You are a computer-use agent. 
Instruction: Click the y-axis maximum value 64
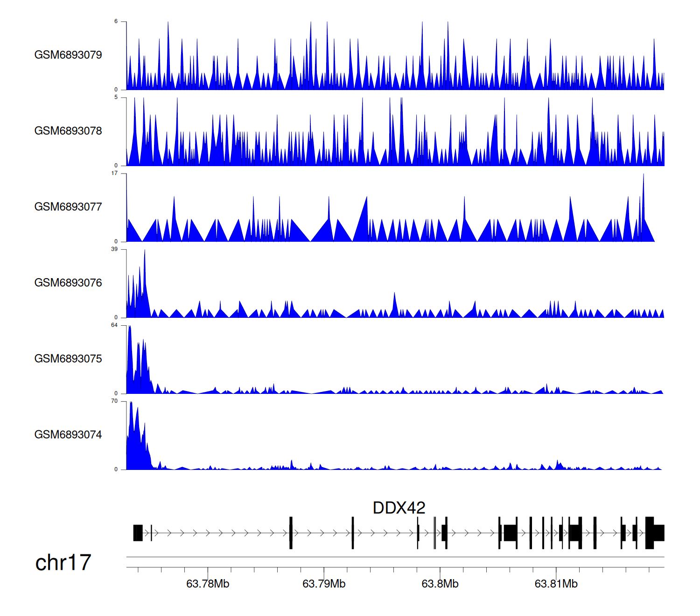[114, 325]
